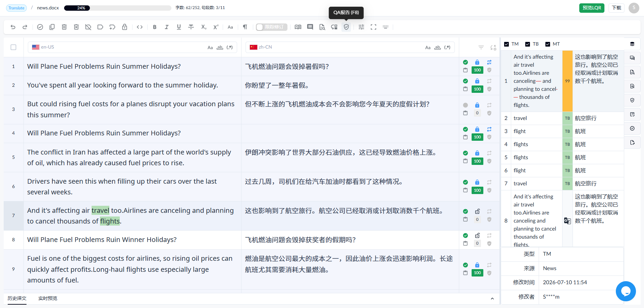Redo the last undone action
644x308 pixels.
point(25,27)
